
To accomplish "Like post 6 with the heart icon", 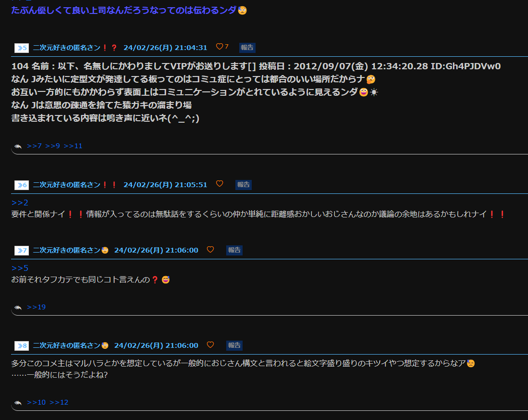I will click(x=219, y=183).
